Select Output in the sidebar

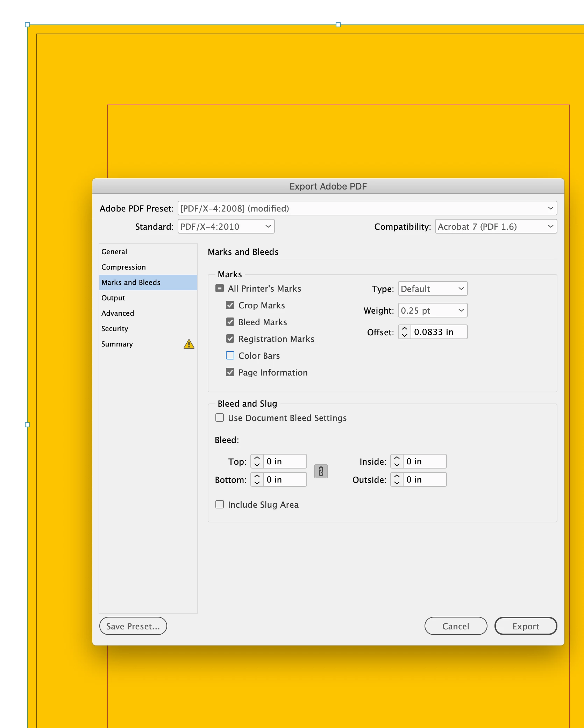click(x=148, y=298)
